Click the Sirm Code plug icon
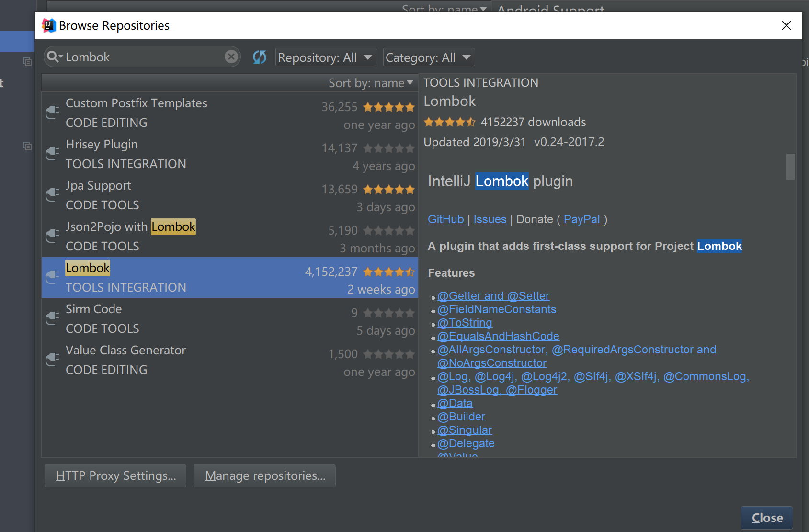Screen dimensions: 809x532 point(52,318)
